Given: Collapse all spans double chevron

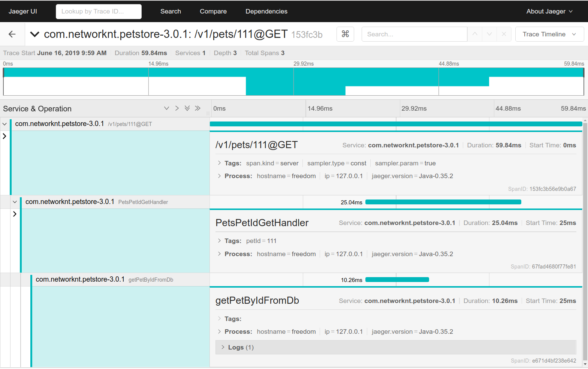Looking at the screenshot, I should coord(197,108).
